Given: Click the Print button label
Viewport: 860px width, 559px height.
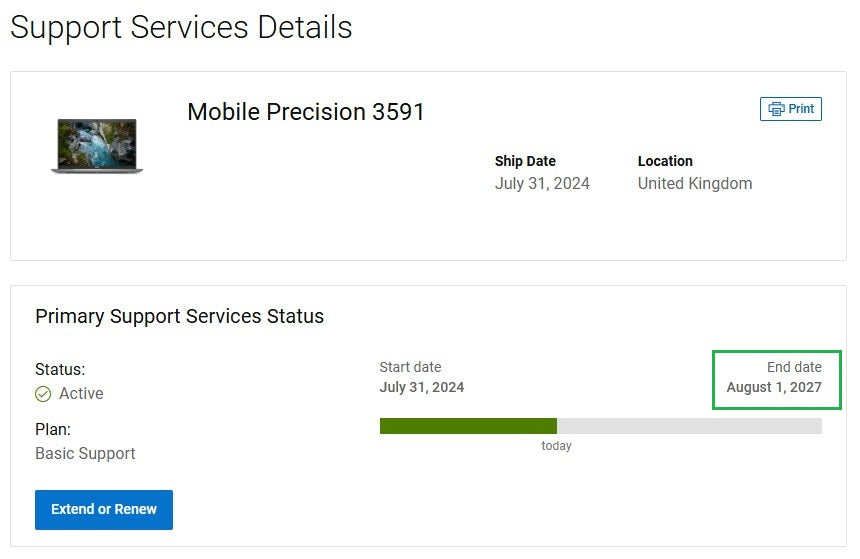Looking at the screenshot, I should 801,109.
